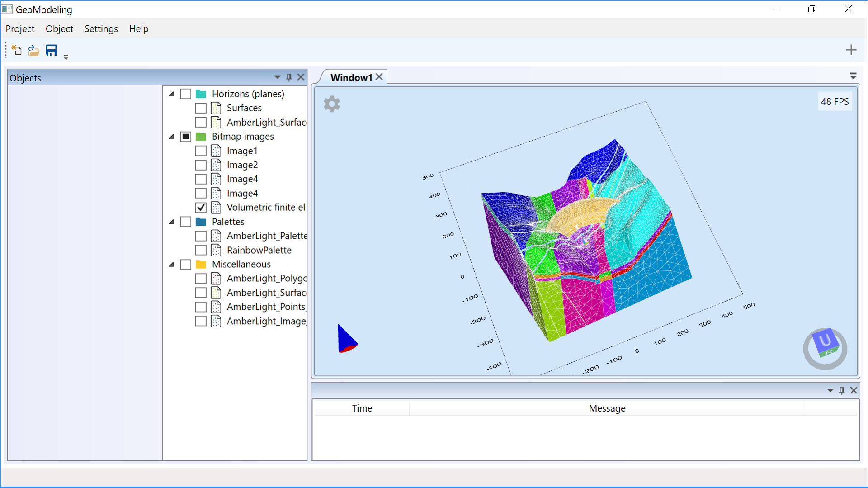The width and height of the screenshot is (868, 488).
Task: Click the Horizons (planes) folder icon
Action: tap(201, 94)
